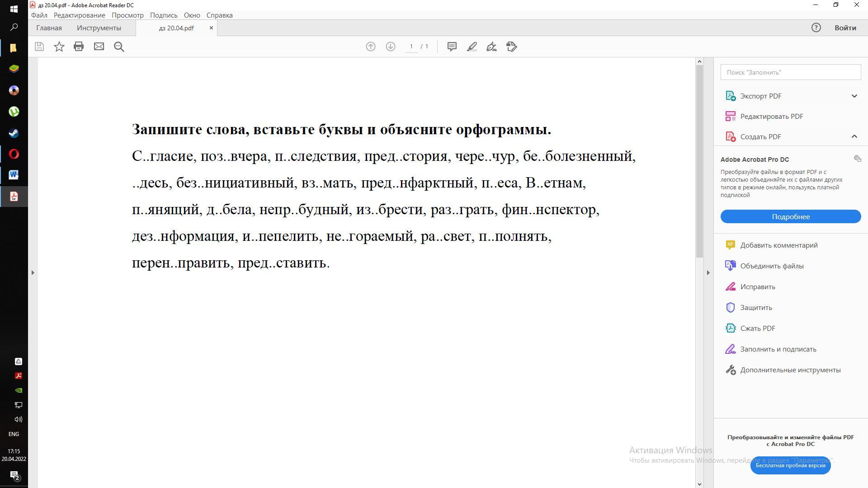The image size is (868, 488).
Task: Click the stamp tool icon in toolbar
Action: [x=511, y=47]
